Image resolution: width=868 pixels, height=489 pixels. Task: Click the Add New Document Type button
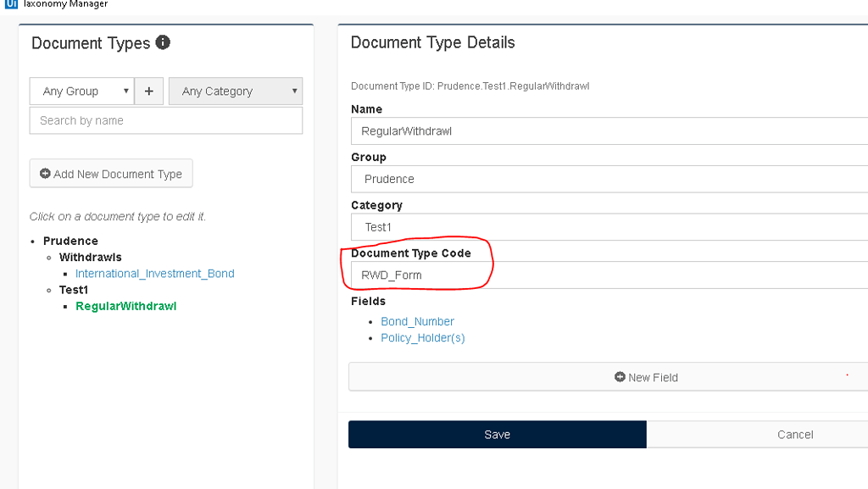pyautogui.click(x=111, y=173)
